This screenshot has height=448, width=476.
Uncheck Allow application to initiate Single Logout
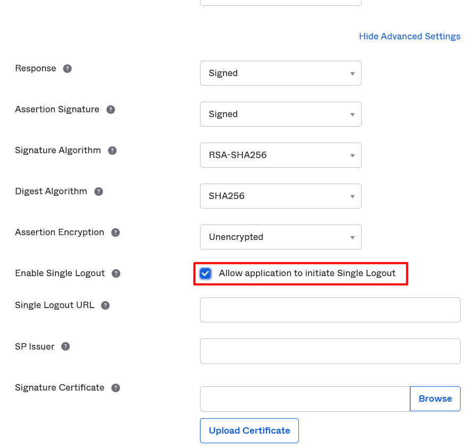205,273
